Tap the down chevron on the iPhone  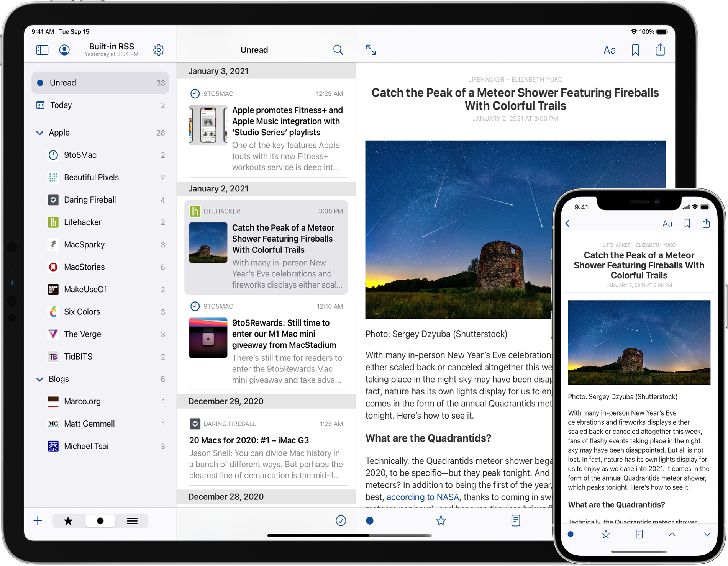pyautogui.click(x=707, y=535)
